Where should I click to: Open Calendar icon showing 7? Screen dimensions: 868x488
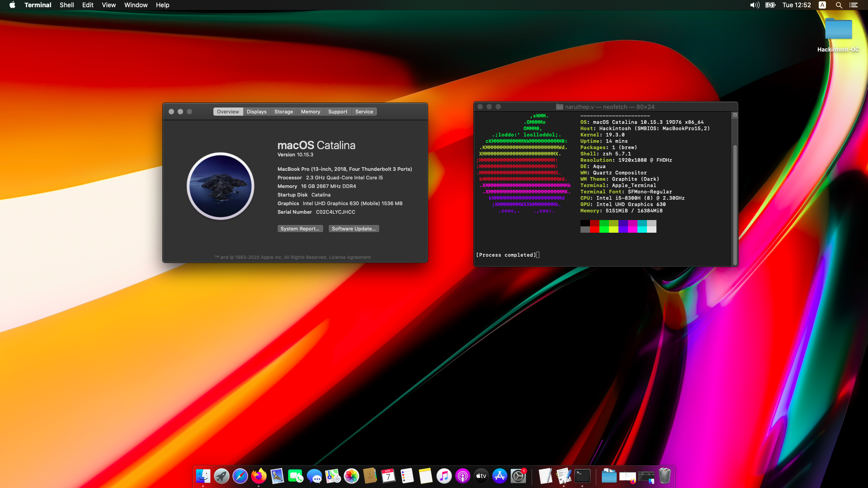pos(388,476)
